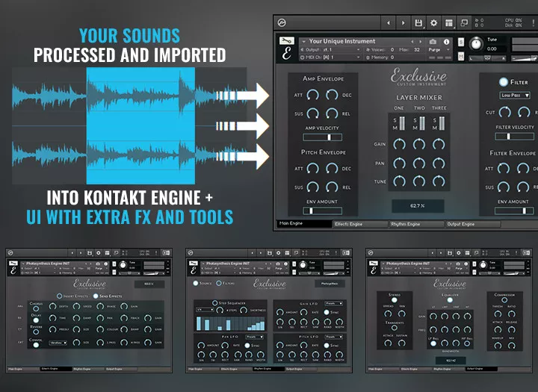538x392 pixels.
Task: Mute the instrument with the header M button
Action: pyautogui.click(x=461, y=56)
